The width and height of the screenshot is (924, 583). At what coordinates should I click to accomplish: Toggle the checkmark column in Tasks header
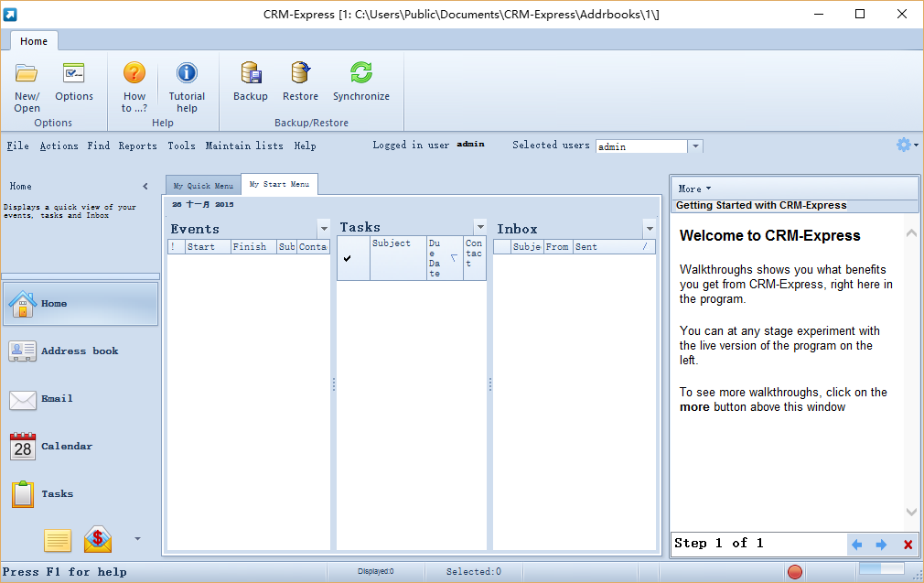point(348,258)
